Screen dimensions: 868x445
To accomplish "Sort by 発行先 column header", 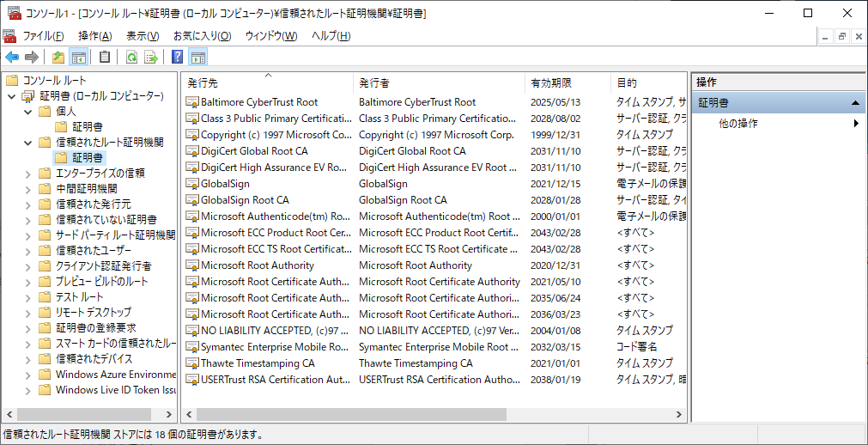I will [x=268, y=83].
